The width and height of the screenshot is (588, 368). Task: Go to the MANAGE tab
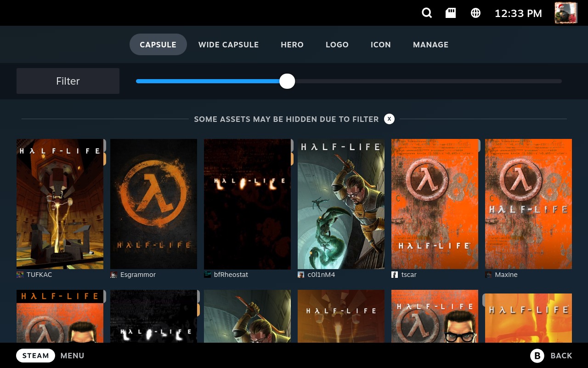(x=430, y=45)
